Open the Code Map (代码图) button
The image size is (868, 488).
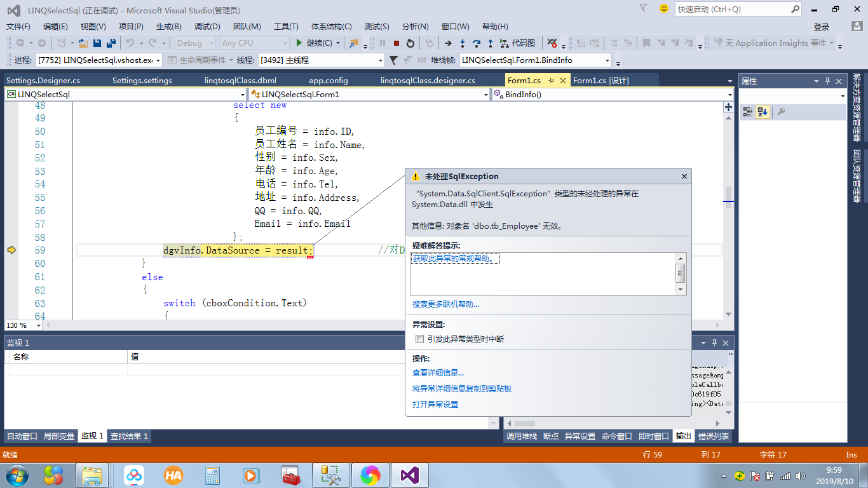click(518, 43)
